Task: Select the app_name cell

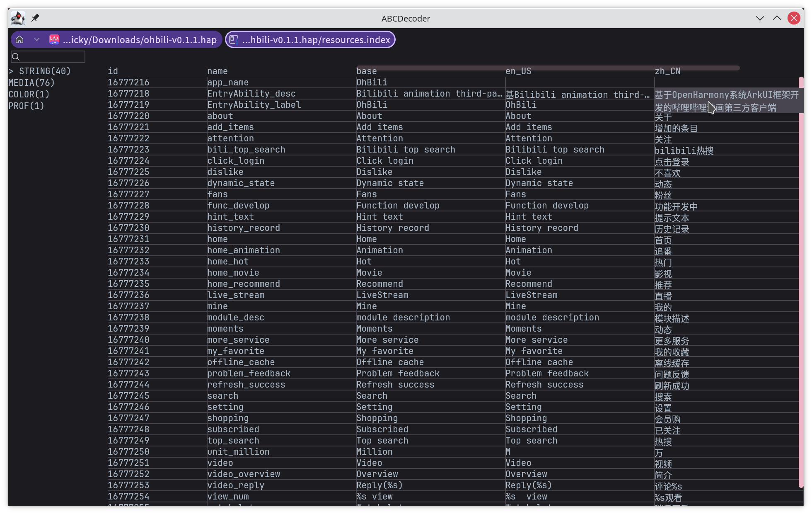Action: pos(282,82)
